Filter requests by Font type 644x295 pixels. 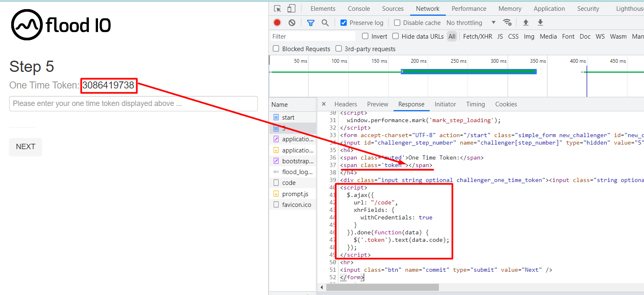click(568, 37)
